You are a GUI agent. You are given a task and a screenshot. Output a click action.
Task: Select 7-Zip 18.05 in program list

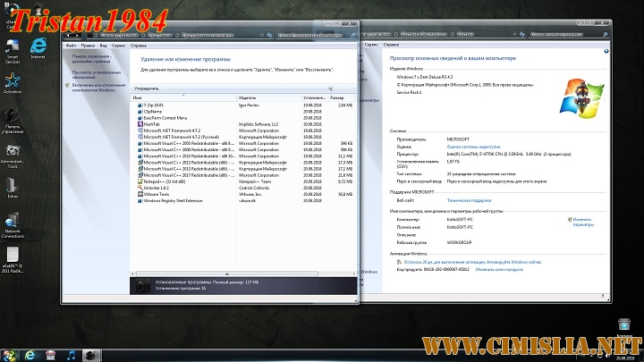tap(157, 105)
